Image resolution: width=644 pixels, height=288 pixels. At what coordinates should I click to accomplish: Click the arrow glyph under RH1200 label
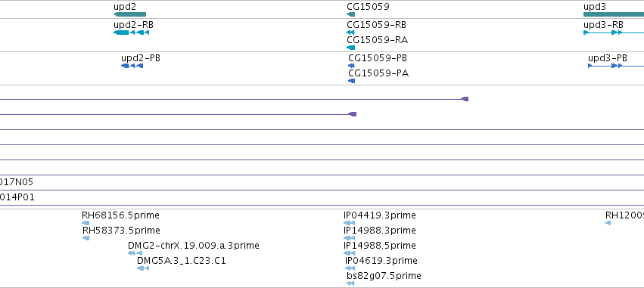pos(608,223)
